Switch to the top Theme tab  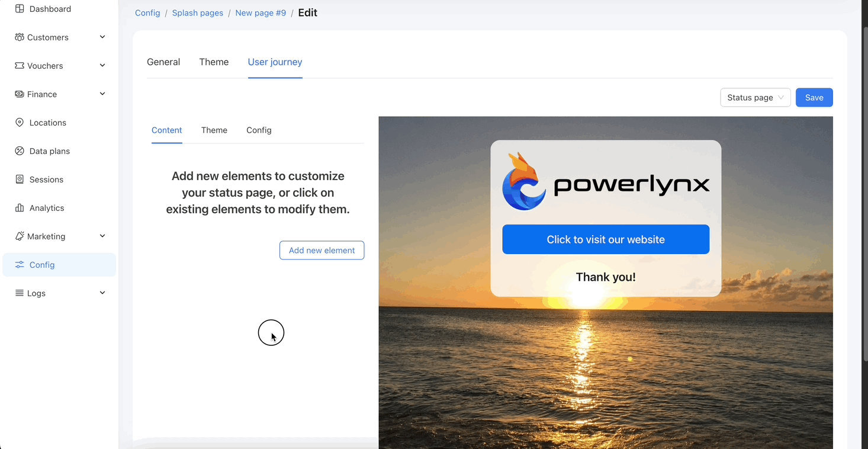pyautogui.click(x=214, y=62)
